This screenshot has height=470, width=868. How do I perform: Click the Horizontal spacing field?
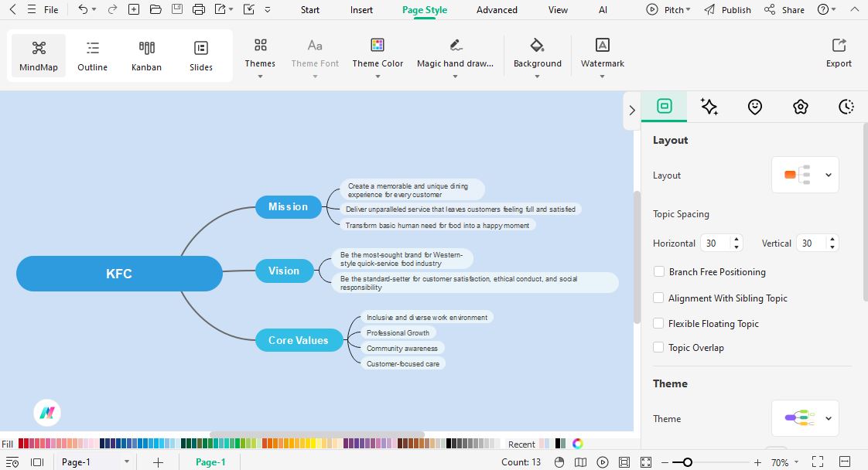pyautogui.click(x=716, y=244)
